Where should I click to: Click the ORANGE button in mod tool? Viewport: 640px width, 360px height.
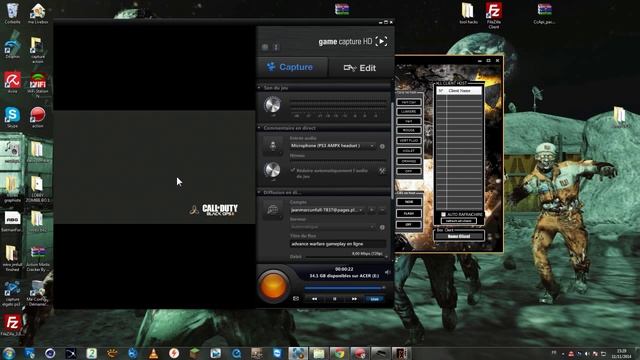409,161
